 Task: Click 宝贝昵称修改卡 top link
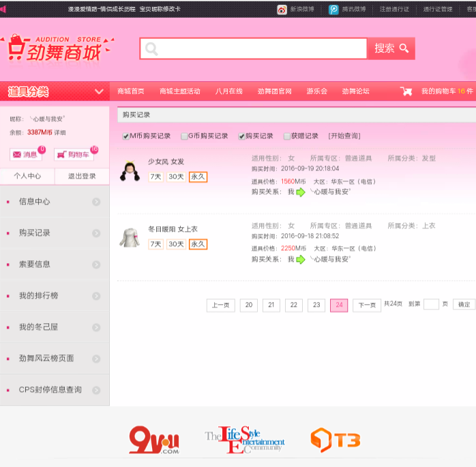tap(160, 9)
